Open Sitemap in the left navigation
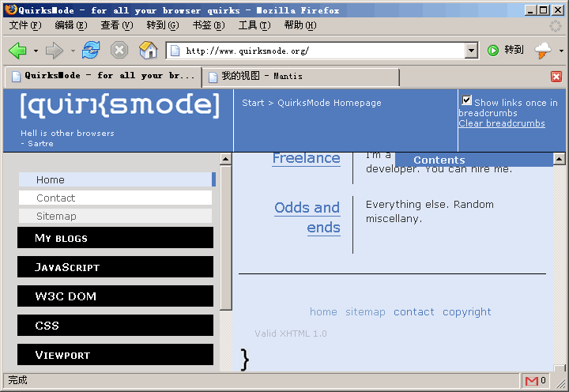569x392 pixels. pyautogui.click(x=115, y=216)
